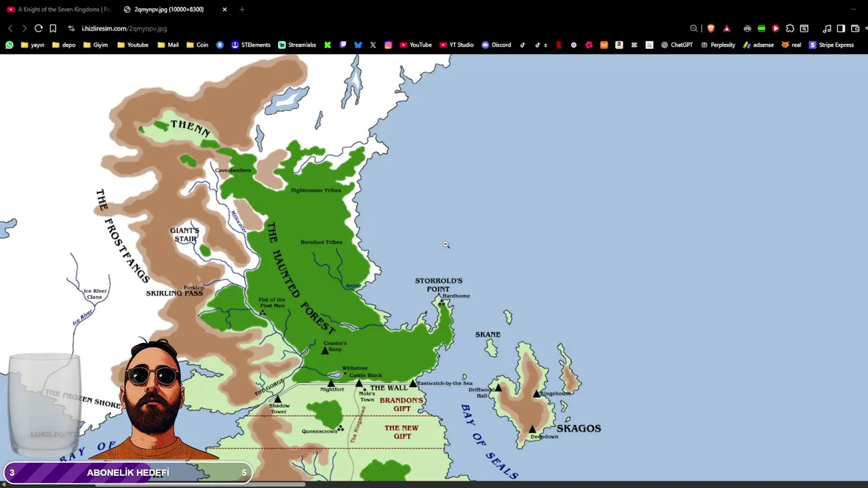Open the site settings control beside URL
Viewport: 868px width, 488px height.
click(71, 28)
